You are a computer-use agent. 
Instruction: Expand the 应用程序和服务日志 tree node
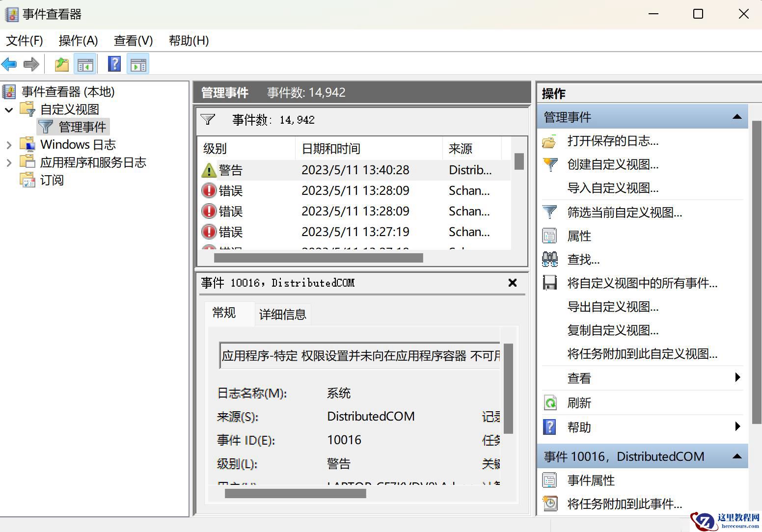(x=9, y=162)
